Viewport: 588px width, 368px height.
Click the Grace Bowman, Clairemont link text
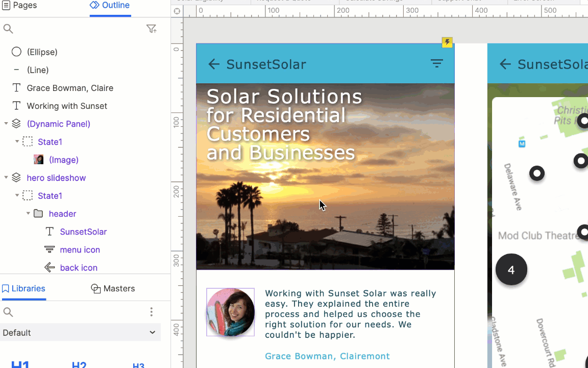[327, 356]
